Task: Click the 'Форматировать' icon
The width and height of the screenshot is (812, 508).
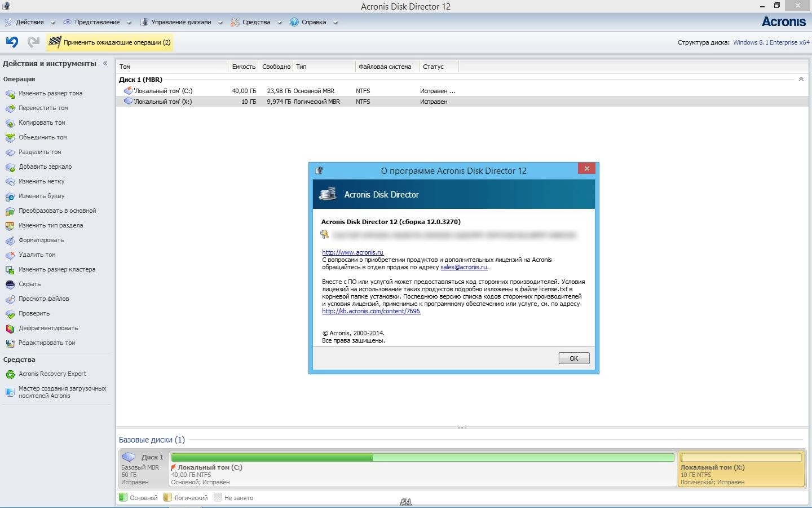Action: pos(10,240)
